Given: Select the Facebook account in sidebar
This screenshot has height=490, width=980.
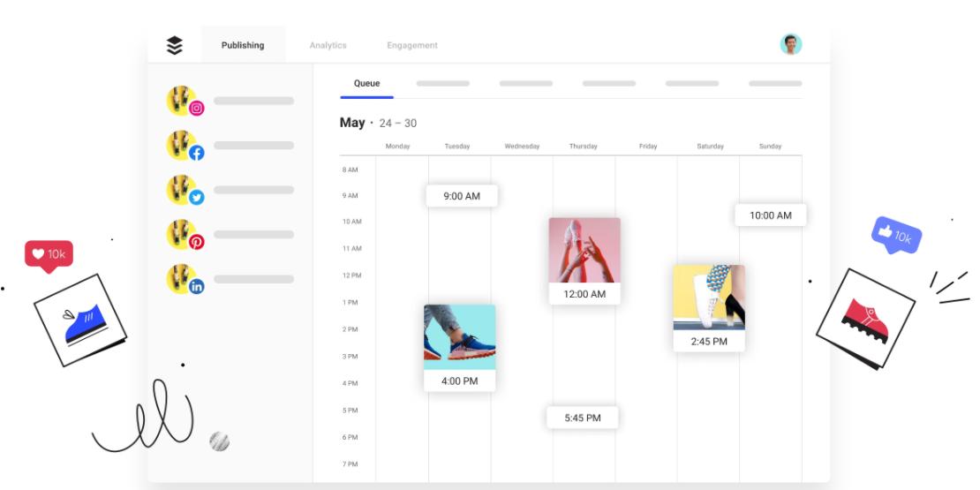Looking at the screenshot, I should click(184, 145).
